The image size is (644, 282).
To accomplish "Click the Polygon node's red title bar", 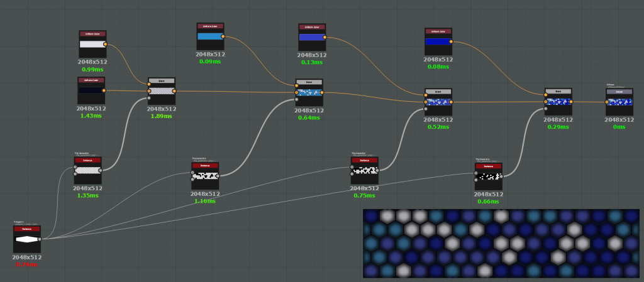I will [26, 229].
